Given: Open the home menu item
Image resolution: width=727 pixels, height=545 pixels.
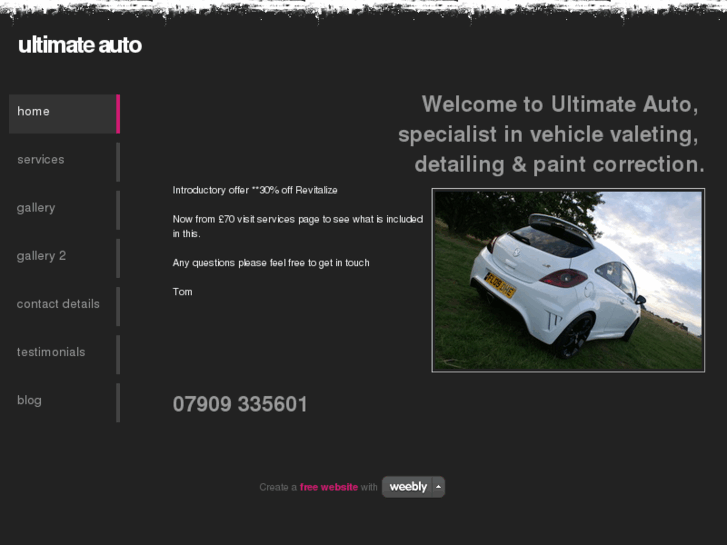Looking at the screenshot, I should tap(64, 114).
